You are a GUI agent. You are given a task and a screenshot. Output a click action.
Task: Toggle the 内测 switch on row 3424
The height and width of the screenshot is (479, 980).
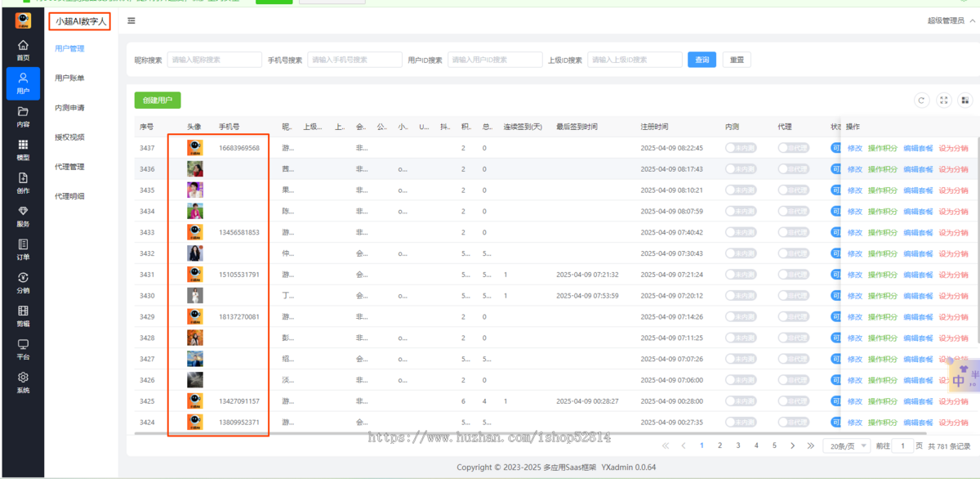click(742, 422)
